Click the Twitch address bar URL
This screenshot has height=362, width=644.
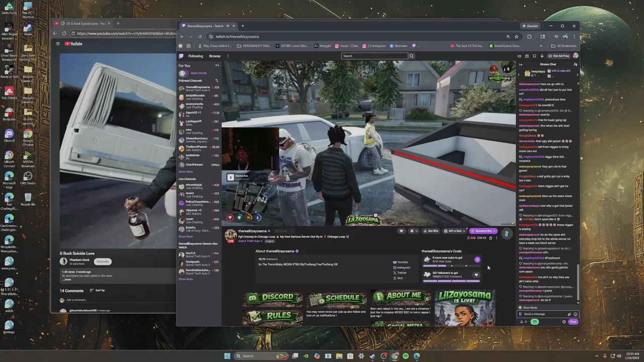[x=237, y=37]
